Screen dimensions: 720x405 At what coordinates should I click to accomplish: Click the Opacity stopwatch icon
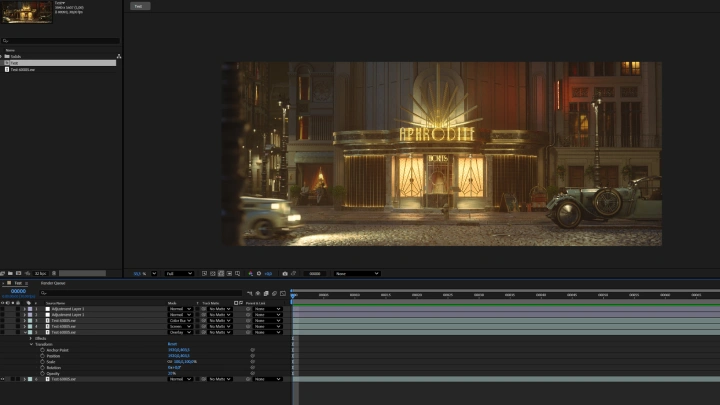[x=42, y=373]
